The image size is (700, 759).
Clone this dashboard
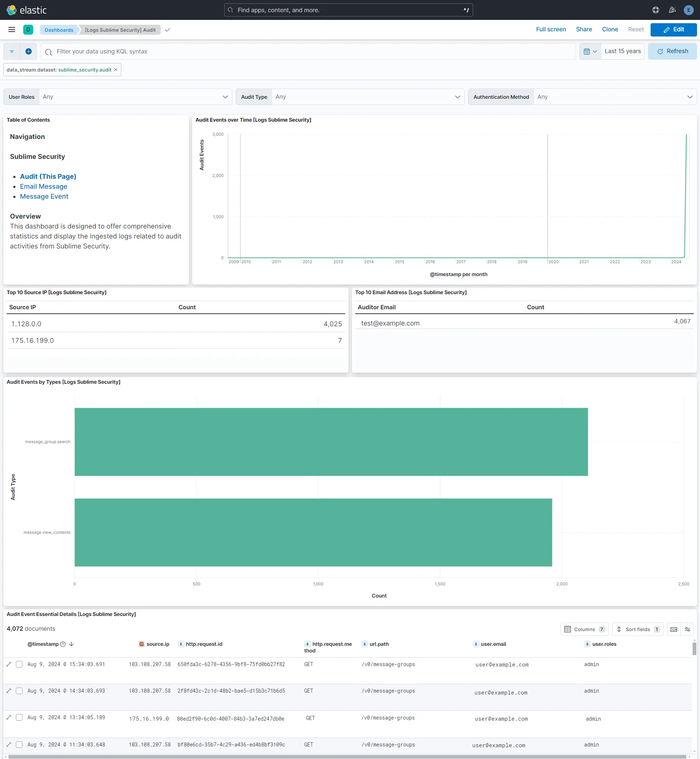(610, 29)
